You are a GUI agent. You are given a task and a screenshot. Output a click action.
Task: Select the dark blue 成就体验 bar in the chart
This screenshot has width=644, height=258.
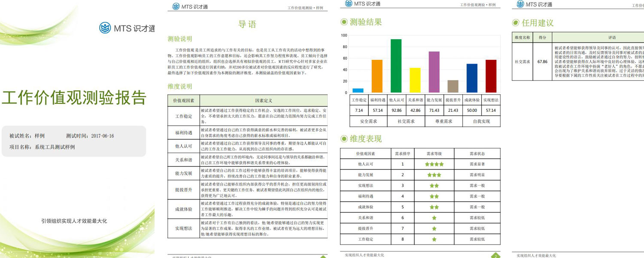[x=472, y=78]
